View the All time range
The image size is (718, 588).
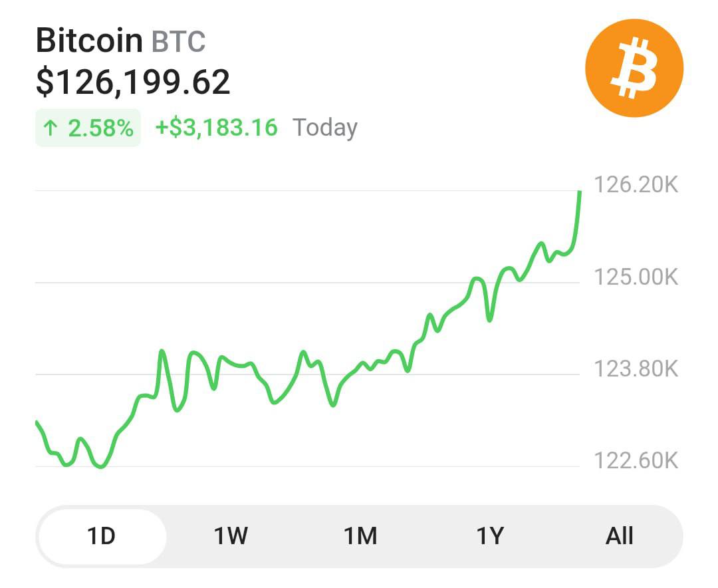coord(619,535)
